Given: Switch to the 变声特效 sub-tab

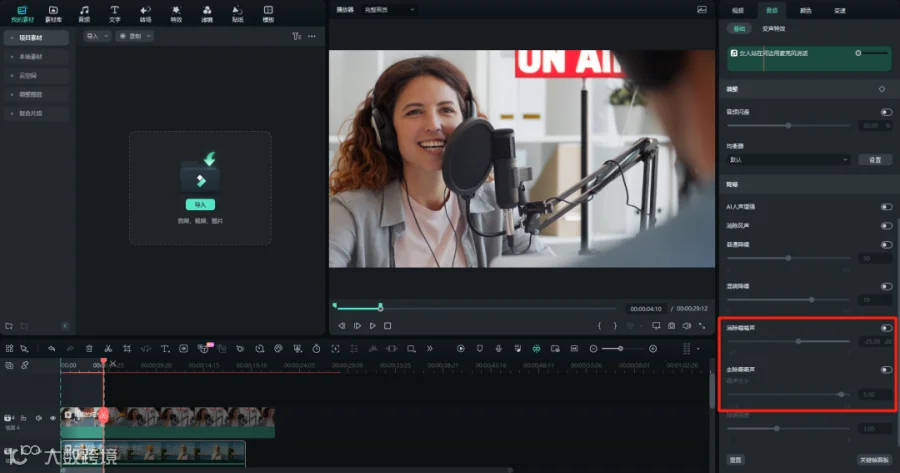Looking at the screenshot, I should (773, 29).
